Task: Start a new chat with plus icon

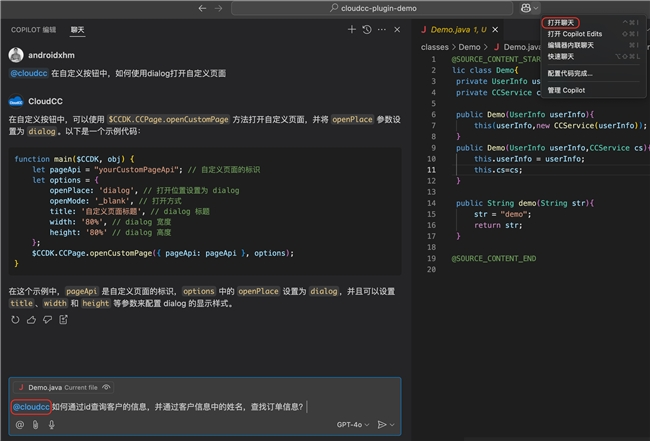Action: 352,30
